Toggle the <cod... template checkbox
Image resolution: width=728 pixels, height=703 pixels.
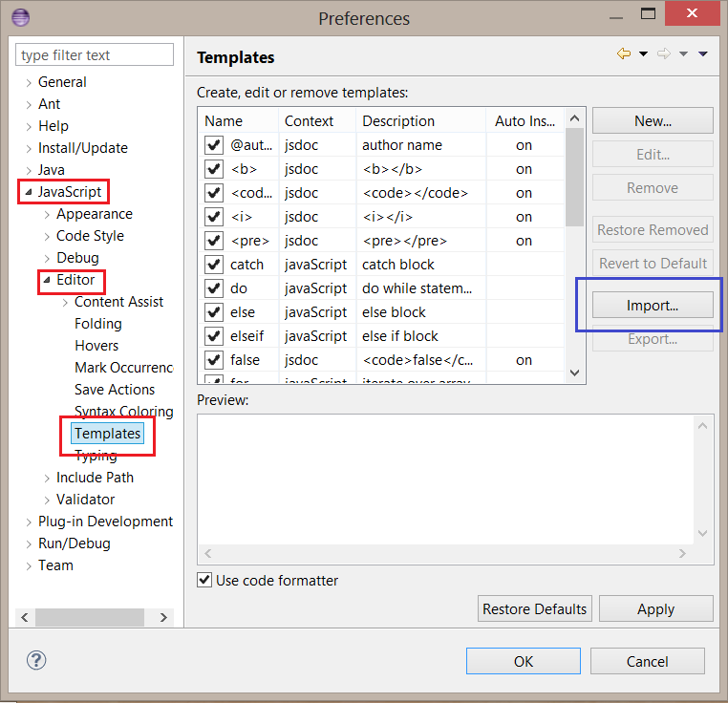[x=214, y=193]
